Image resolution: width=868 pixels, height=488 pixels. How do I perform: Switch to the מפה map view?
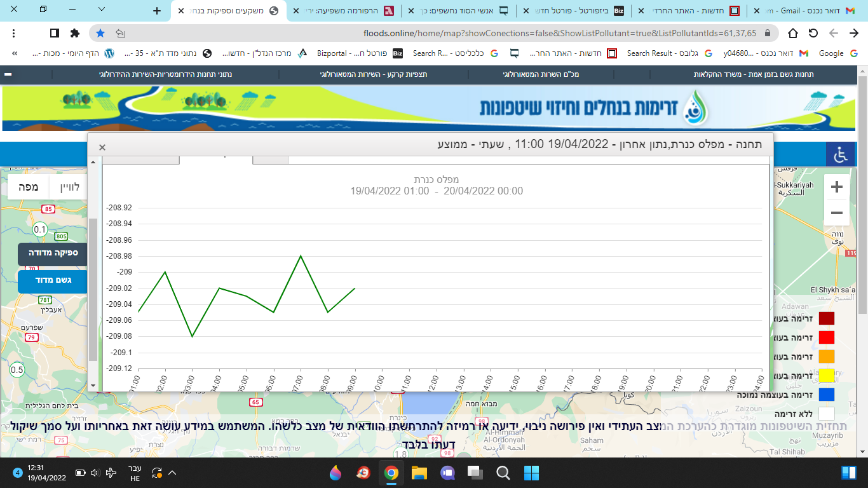pyautogui.click(x=29, y=187)
